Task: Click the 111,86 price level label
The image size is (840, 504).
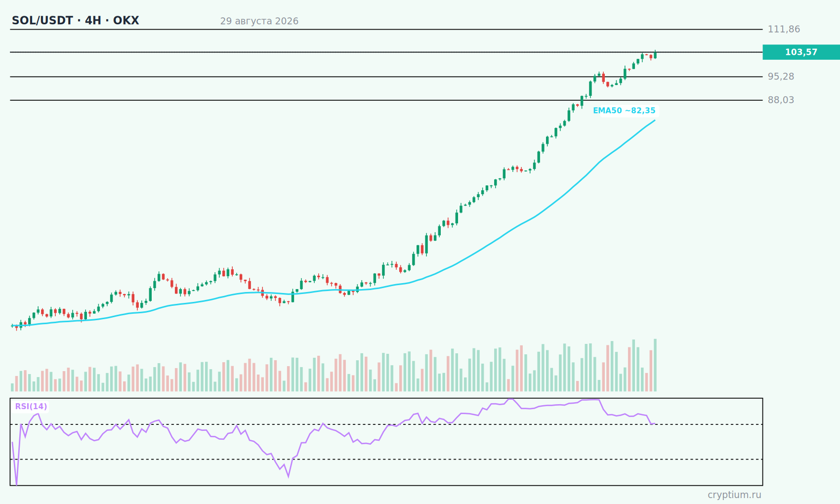Action: pos(784,29)
